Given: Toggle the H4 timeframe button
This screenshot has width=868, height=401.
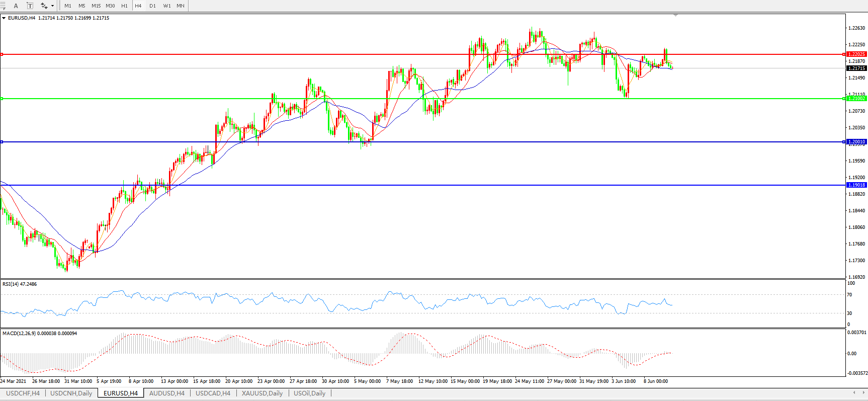Looking at the screenshot, I should 138,6.
